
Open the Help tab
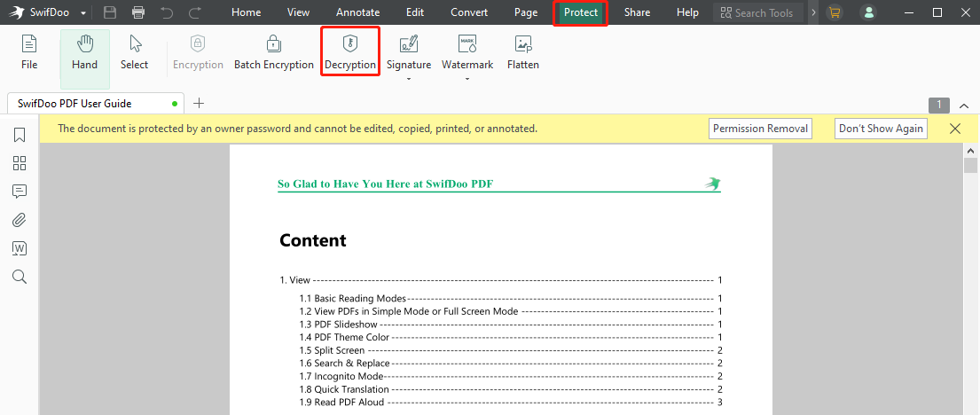point(687,12)
